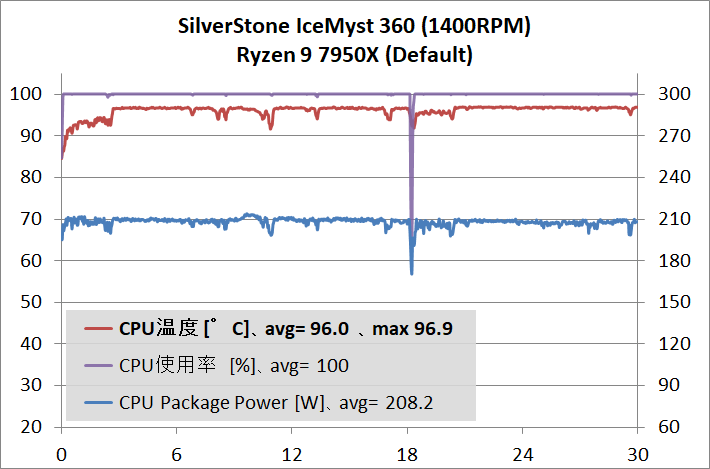Click left axis label '100'
Viewport: 710px width, 469px height.
point(26,94)
